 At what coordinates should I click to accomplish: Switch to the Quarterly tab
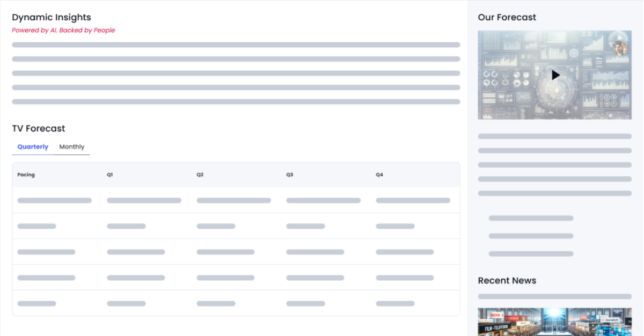pos(33,147)
